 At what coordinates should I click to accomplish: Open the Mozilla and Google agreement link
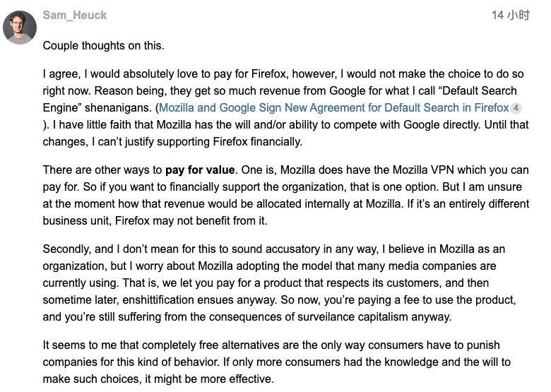(x=333, y=108)
